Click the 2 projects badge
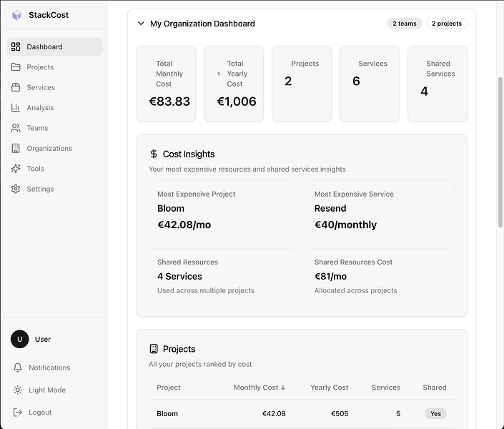504x429 pixels. (x=447, y=24)
